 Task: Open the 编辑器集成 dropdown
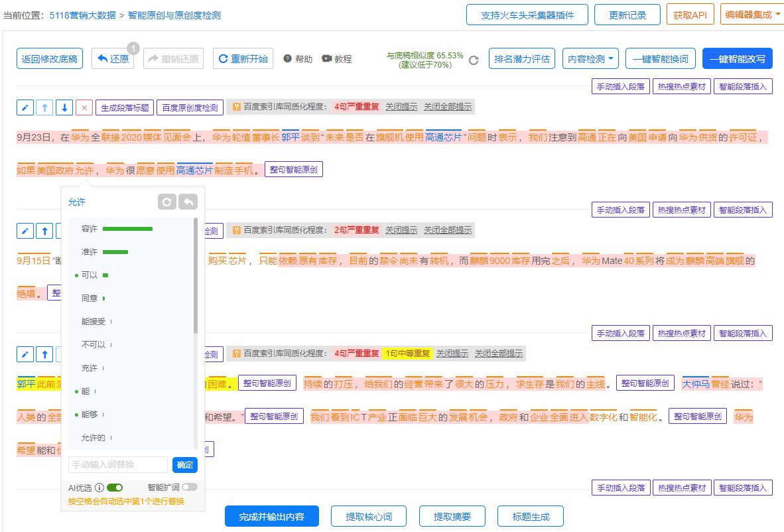tap(752, 15)
